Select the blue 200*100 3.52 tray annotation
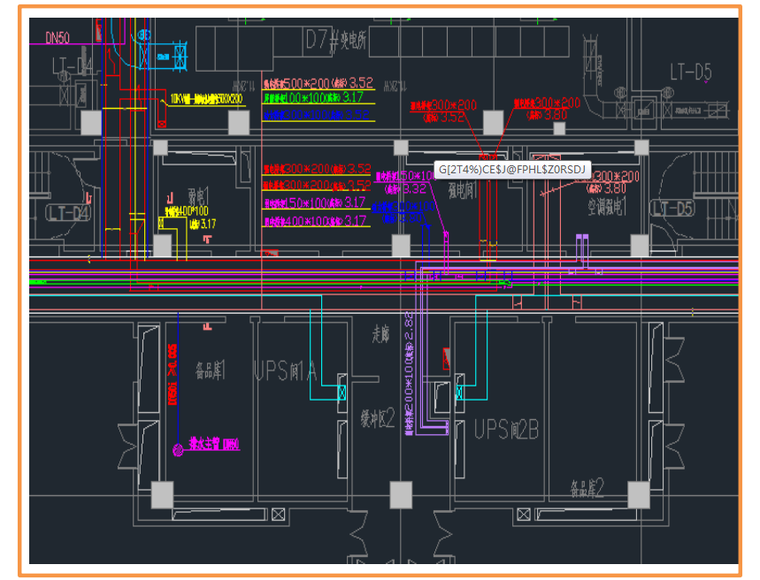Image resolution: width=760 pixels, height=580 pixels. click(316, 114)
